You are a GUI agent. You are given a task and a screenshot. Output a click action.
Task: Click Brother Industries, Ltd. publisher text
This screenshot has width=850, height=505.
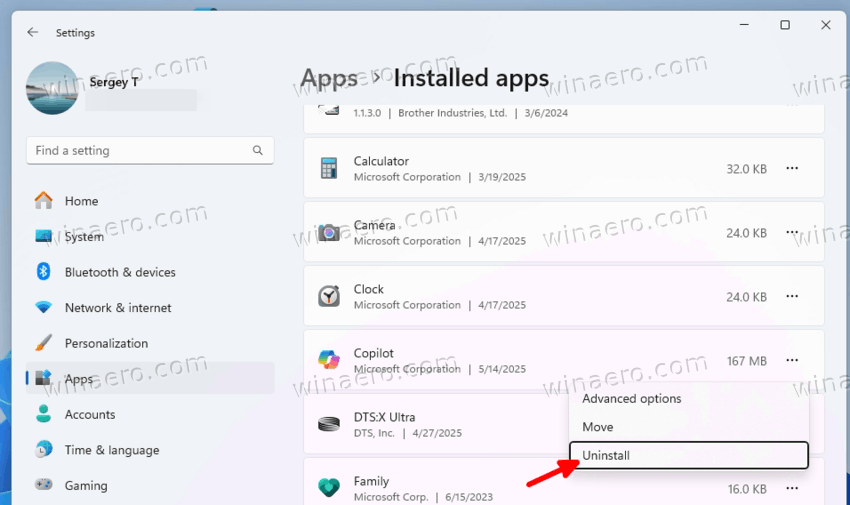pyautogui.click(x=452, y=113)
